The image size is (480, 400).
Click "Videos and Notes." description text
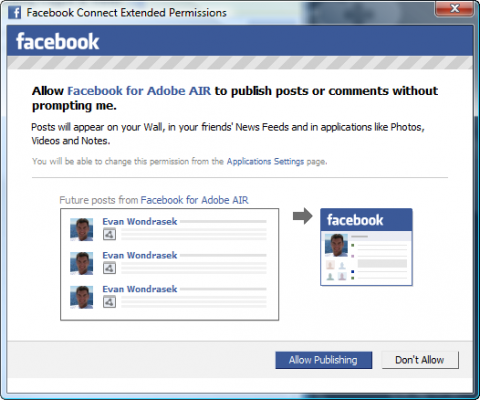(x=70, y=141)
